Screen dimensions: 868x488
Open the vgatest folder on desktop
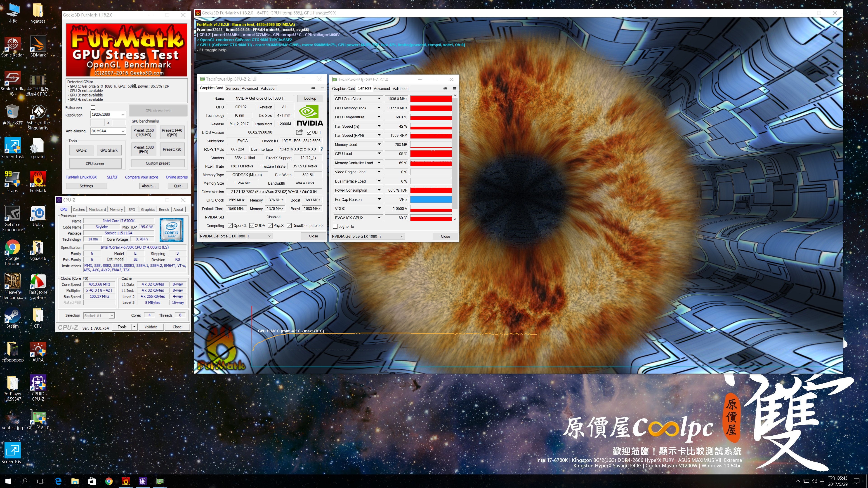[x=38, y=13]
